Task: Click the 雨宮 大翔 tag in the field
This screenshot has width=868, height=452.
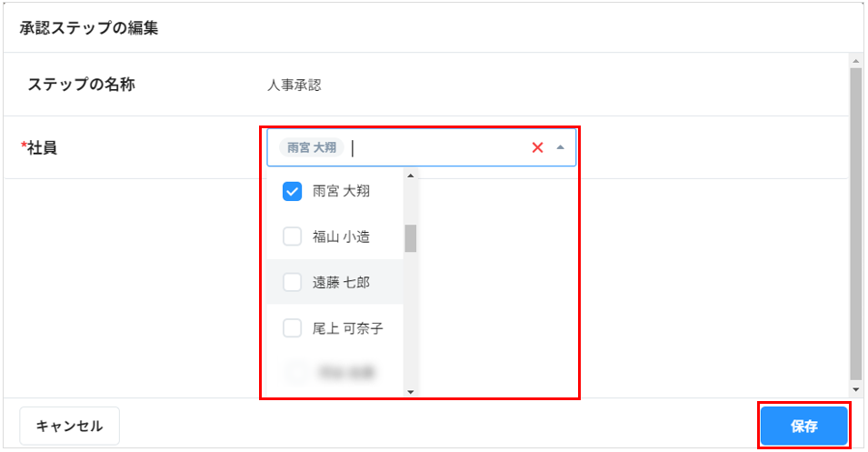Action: [312, 147]
